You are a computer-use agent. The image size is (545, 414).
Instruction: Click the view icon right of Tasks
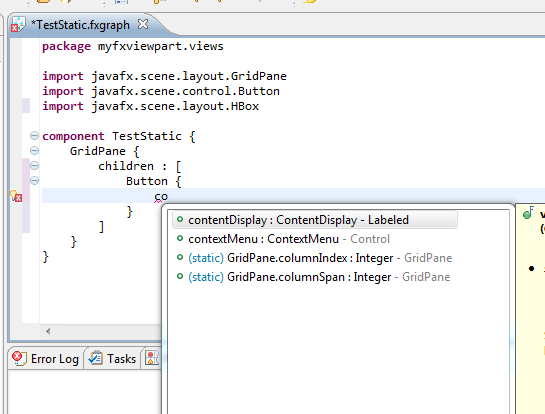click(x=152, y=358)
